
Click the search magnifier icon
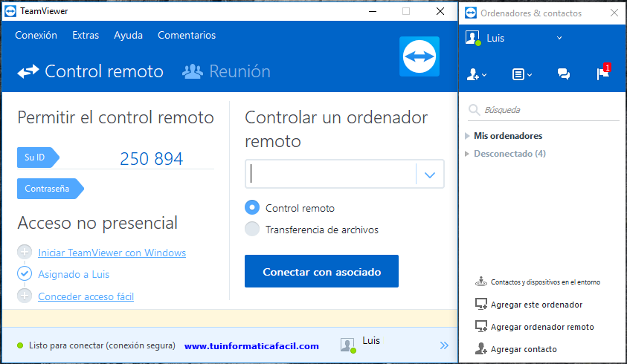[475, 110]
